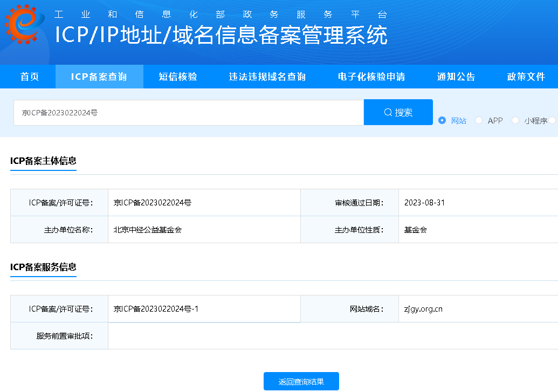Select the radio button right of 小程序
This screenshot has width=558, height=392.
point(552,121)
